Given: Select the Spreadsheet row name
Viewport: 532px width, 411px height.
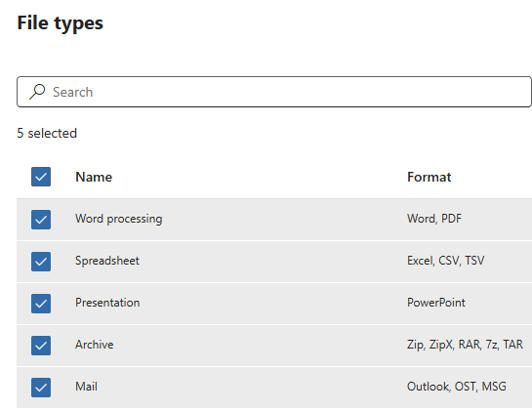Looking at the screenshot, I should click(x=107, y=261).
